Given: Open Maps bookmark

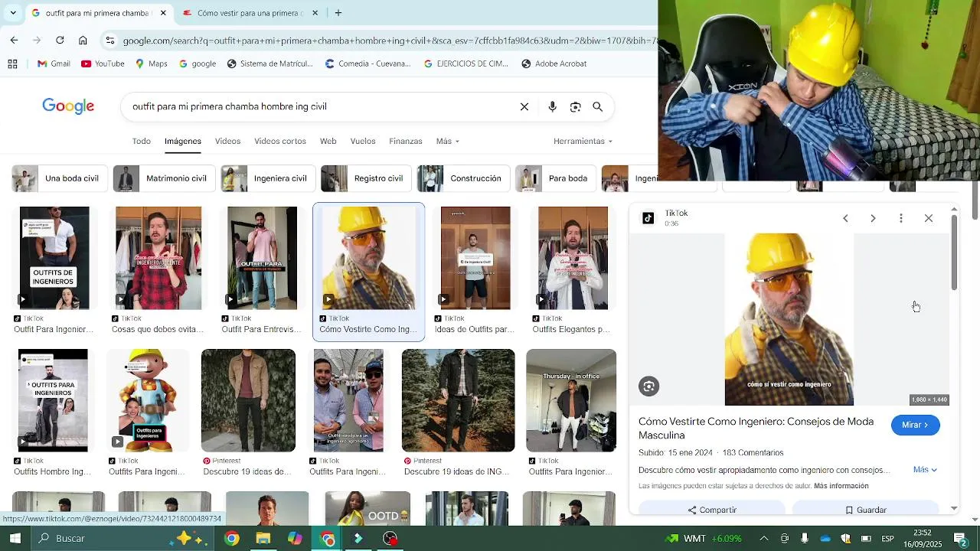Looking at the screenshot, I should coord(151,64).
